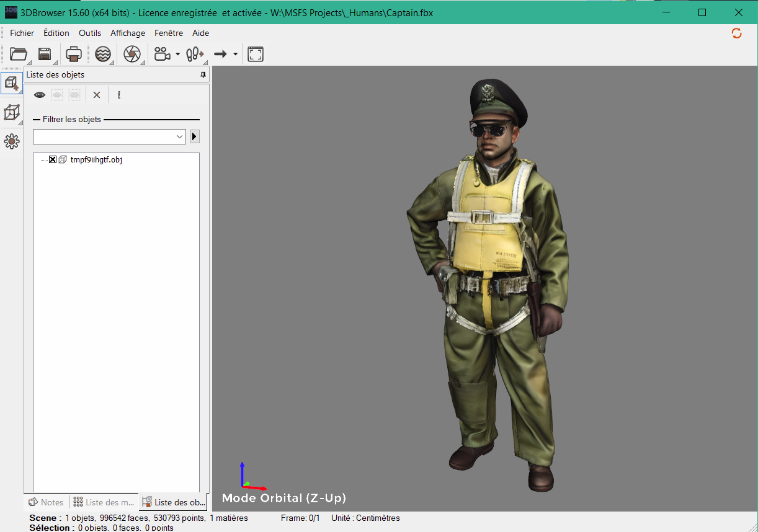Click the 3DBrowser app icon in title bar
This screenshot has height=532, width=758.
pyautogui.click(x=11, y=12)
